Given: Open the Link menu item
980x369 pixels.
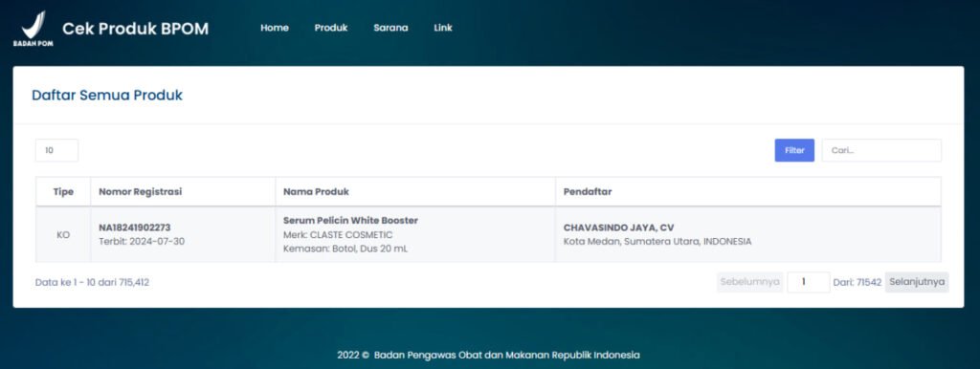Looking at the screenshot, I should 442,28.
